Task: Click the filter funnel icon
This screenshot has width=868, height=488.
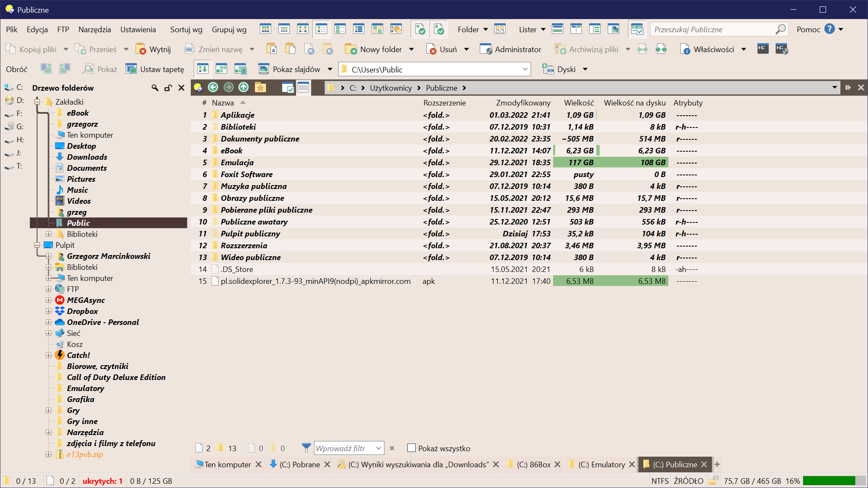Action: 306,447
